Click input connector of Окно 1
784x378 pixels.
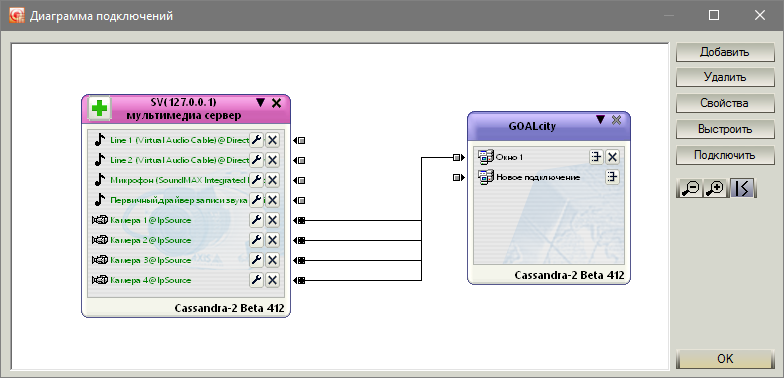[x=459, y=158]
